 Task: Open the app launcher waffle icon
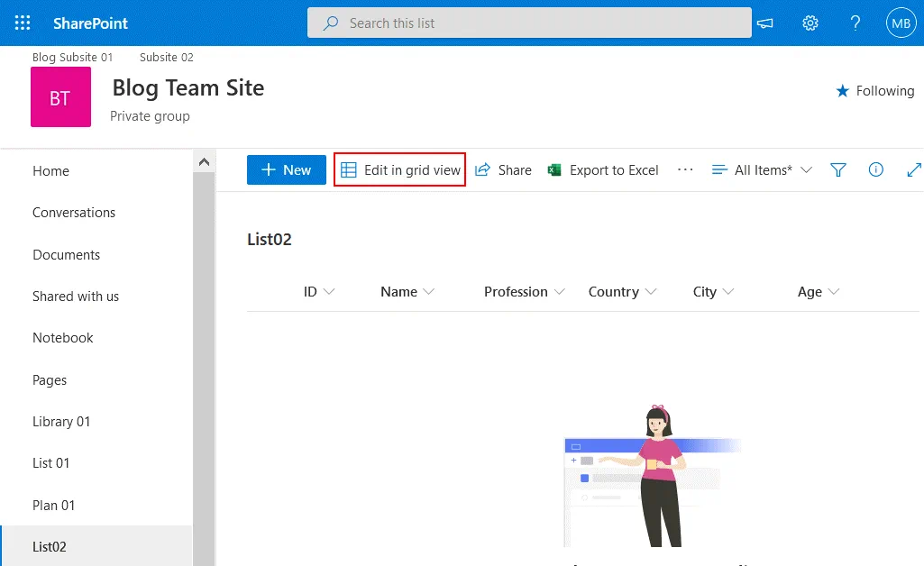23,23
